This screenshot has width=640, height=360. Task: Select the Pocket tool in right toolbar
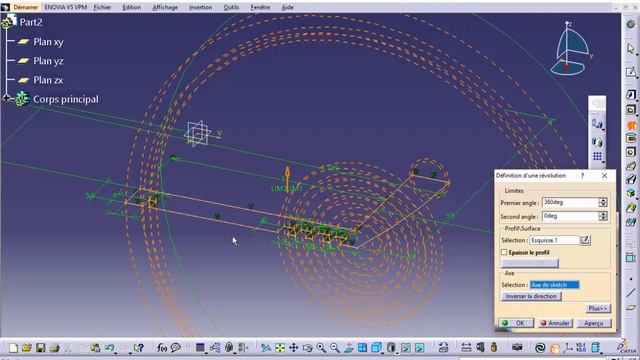coord(631,110)
